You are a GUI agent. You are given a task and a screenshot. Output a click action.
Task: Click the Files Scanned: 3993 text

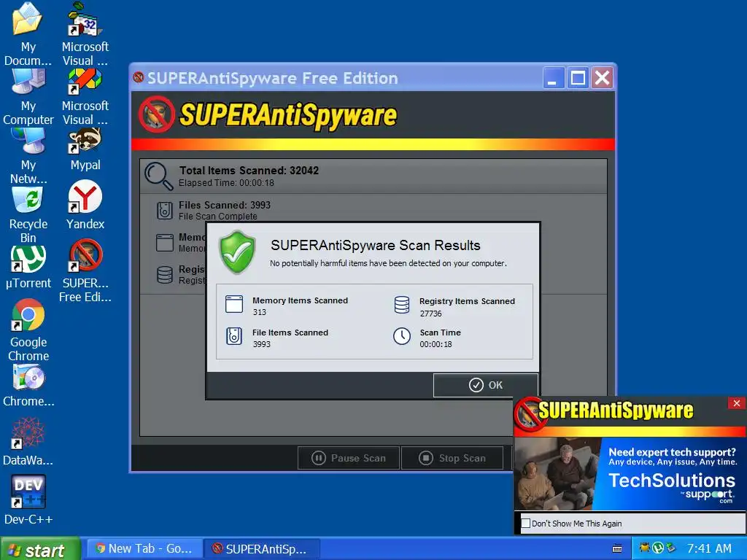(225, 205)
